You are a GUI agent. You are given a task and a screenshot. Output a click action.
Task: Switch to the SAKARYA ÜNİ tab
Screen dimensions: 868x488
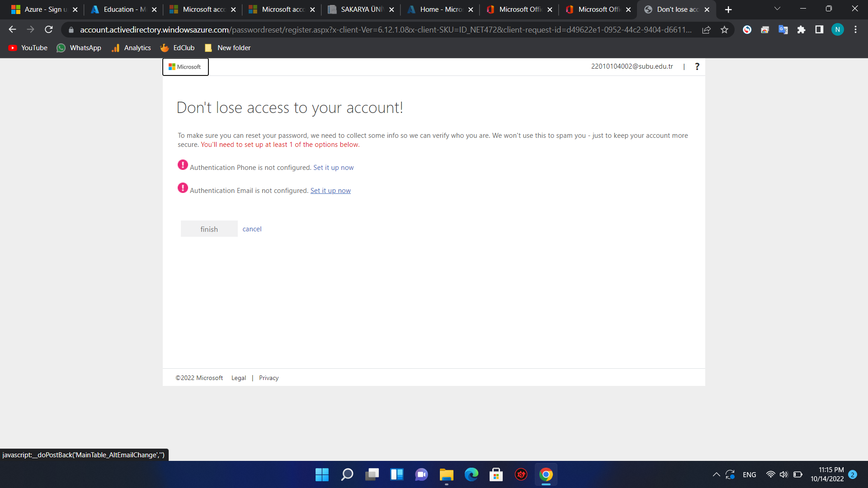point(362,9)
